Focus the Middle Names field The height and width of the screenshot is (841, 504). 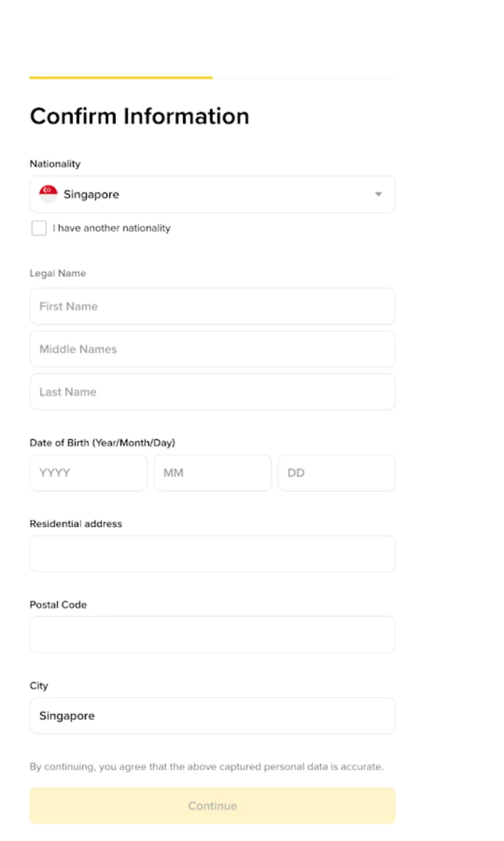click(x=212, y=349)
